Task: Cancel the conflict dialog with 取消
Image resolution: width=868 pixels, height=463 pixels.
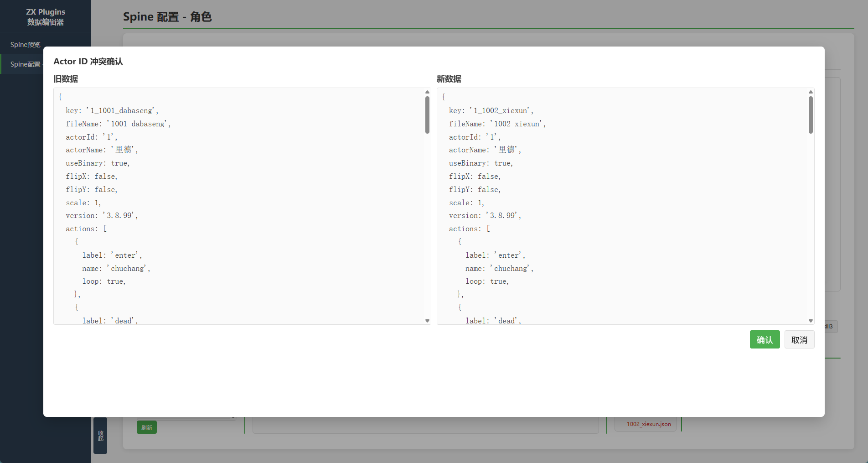Action: (799, 339)
